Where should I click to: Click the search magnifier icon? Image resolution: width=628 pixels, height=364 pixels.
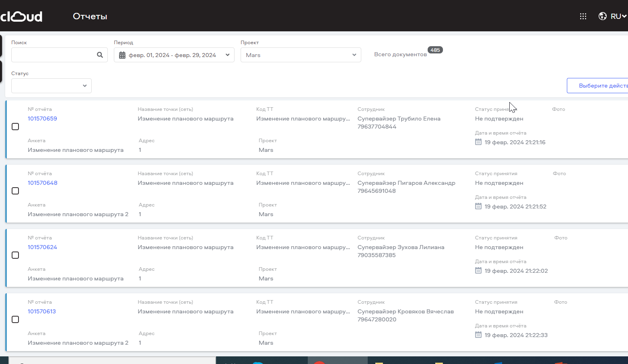[100, 55]
